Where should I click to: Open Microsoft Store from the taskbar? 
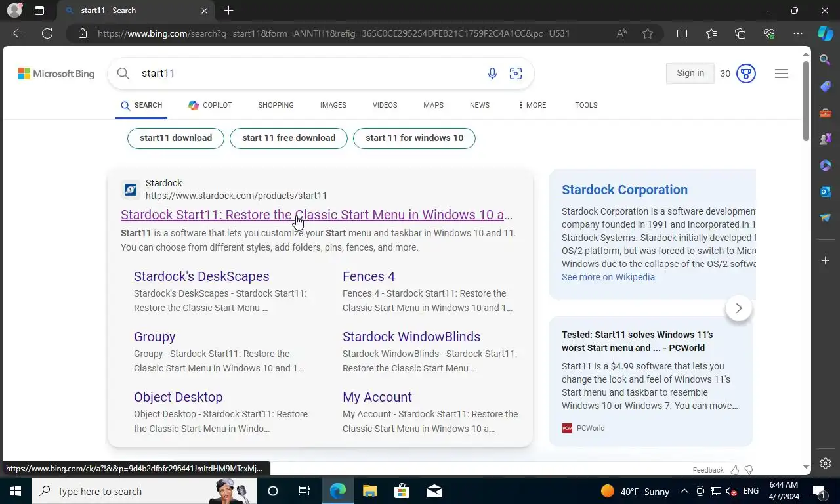402,491
